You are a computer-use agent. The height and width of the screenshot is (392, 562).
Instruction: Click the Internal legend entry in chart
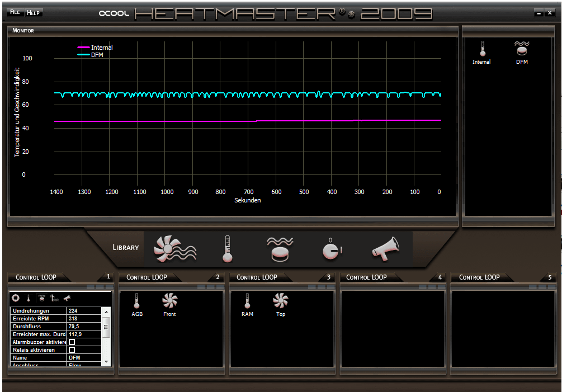95,48
